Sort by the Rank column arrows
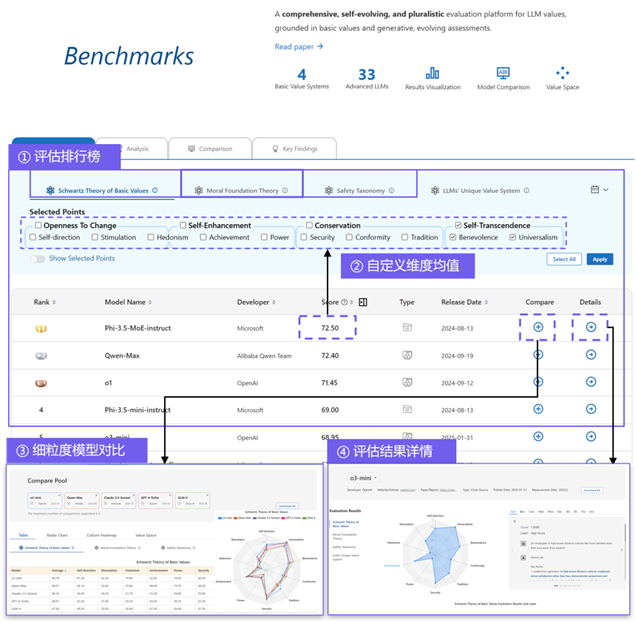 click(54, 302)
